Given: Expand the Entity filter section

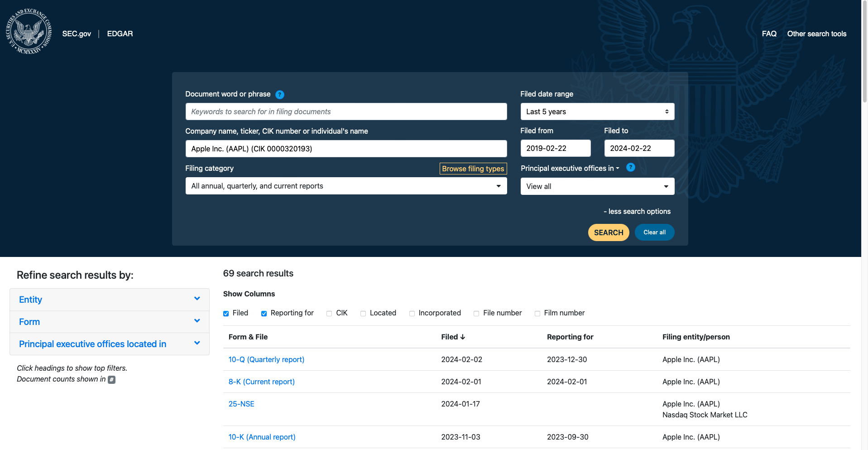Looking at the screenshot, I should pyautogui.click(x=110, y=300).
